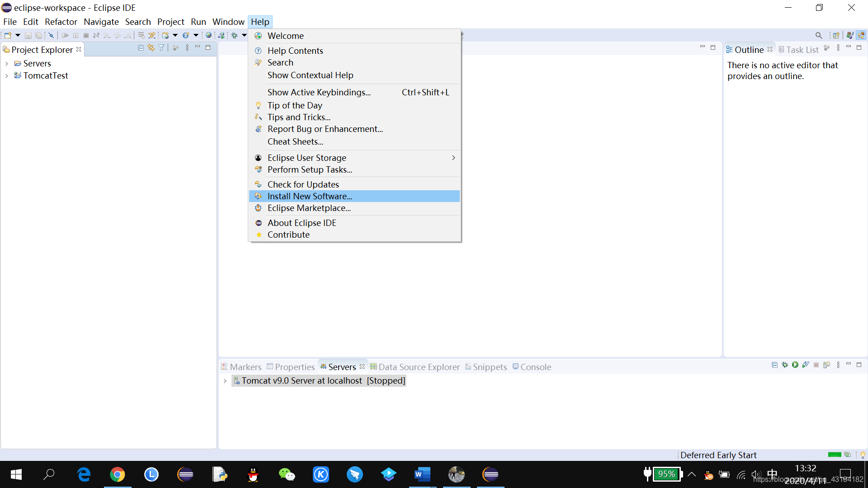Click the Welcome menu entry
868x488 pixels.
354,36
